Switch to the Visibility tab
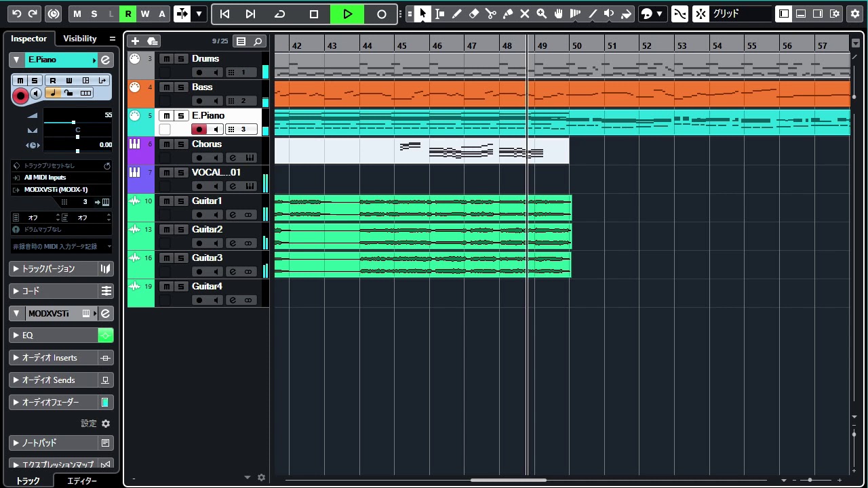Image resolution: width=868 pixels, height=488 pixels. pyautogui.click(x=80, y=39)
